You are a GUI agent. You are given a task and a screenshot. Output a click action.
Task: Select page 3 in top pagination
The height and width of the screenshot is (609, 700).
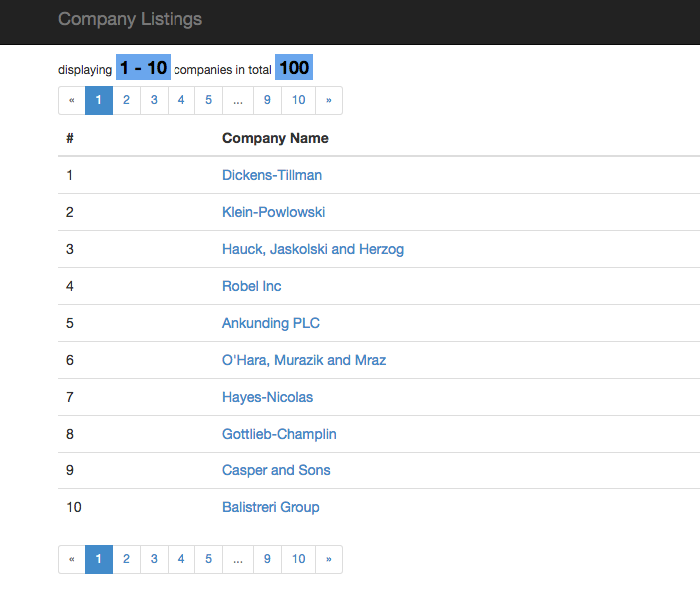coord(154,100)
